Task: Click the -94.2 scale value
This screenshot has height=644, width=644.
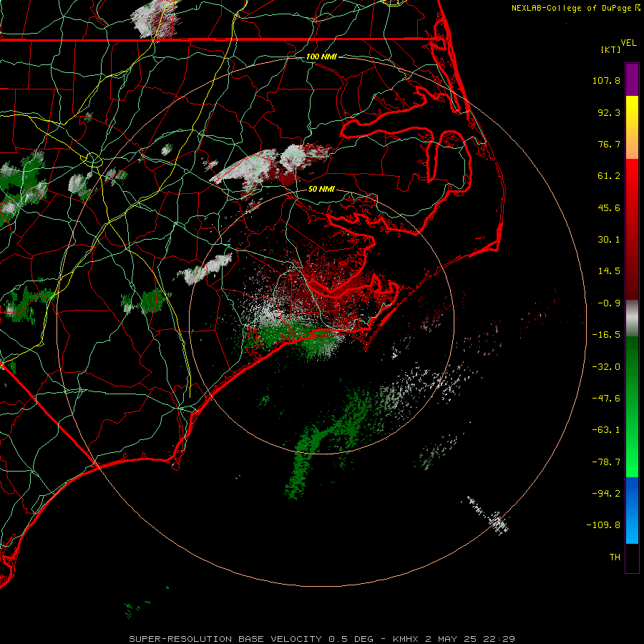Action: click(606, 494)
